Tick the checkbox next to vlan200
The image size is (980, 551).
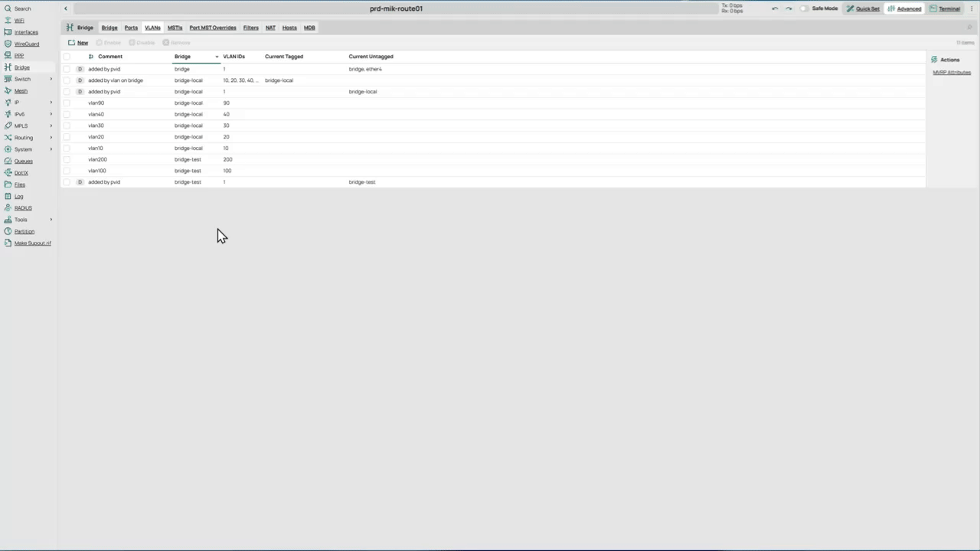(x=67, y=159)
